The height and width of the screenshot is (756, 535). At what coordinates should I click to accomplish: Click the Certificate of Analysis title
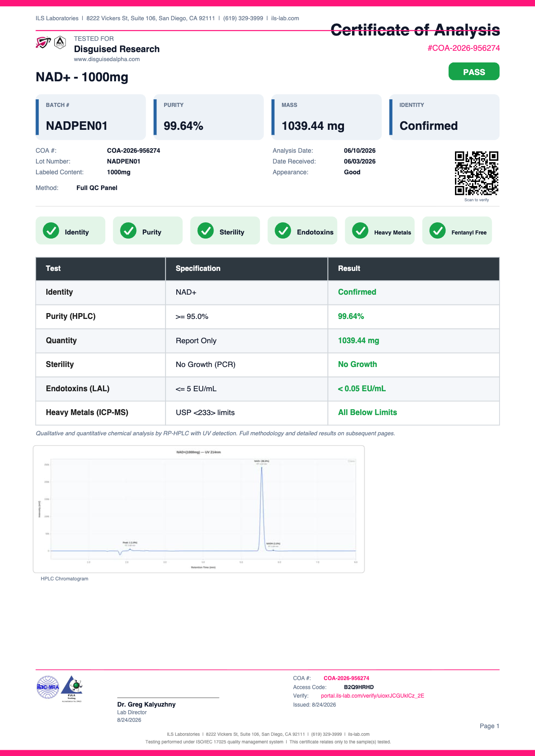pyautogui.click(x=415, y=30)
